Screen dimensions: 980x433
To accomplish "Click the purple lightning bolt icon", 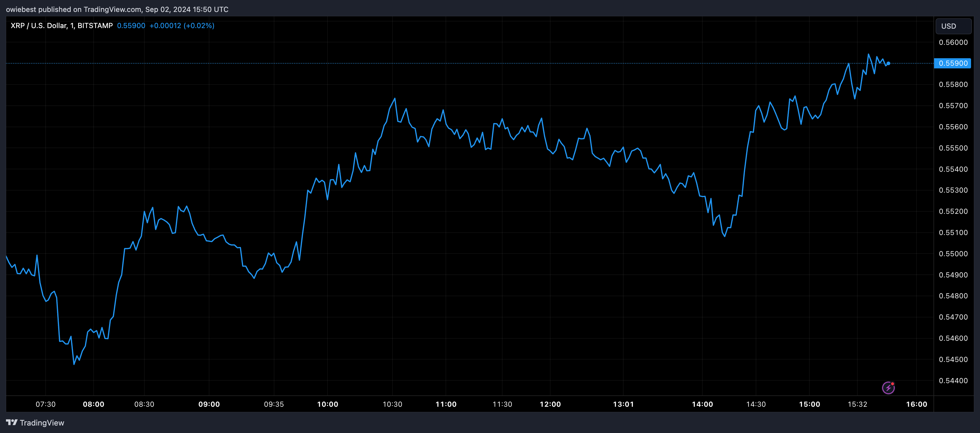I will [x=888, y=388].
